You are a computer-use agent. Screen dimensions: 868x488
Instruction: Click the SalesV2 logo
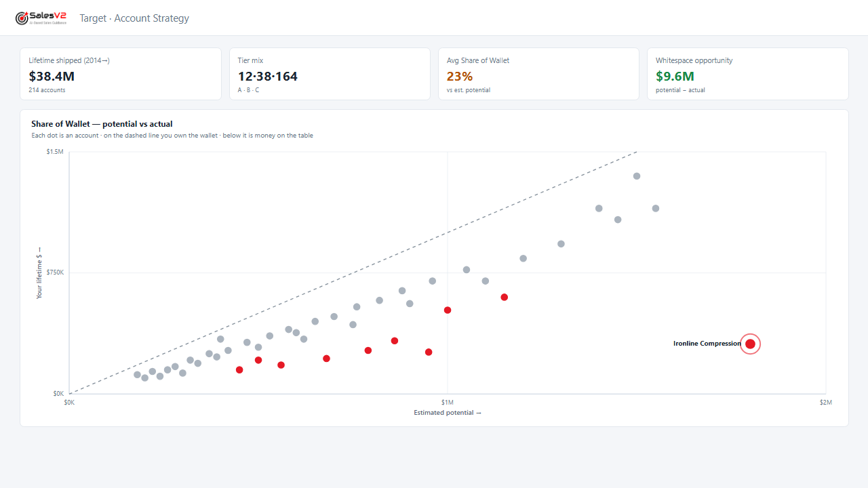(x=41, y=18)
